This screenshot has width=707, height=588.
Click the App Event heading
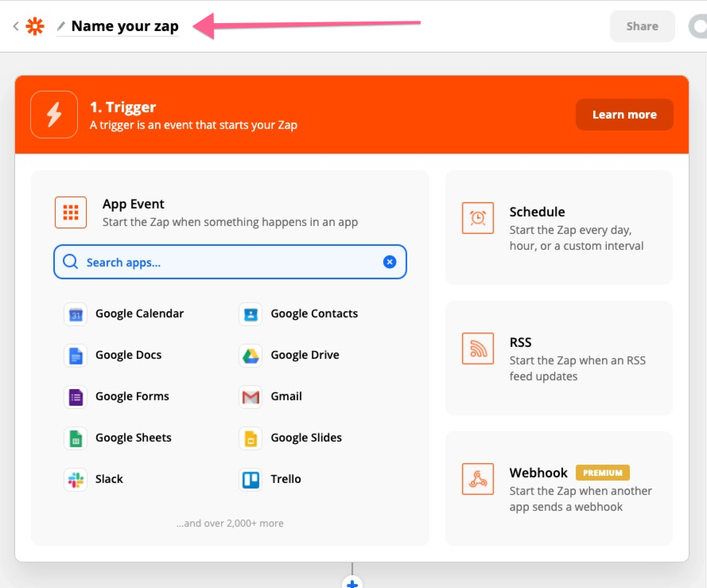pyautogui.click(x=133, y=204)
